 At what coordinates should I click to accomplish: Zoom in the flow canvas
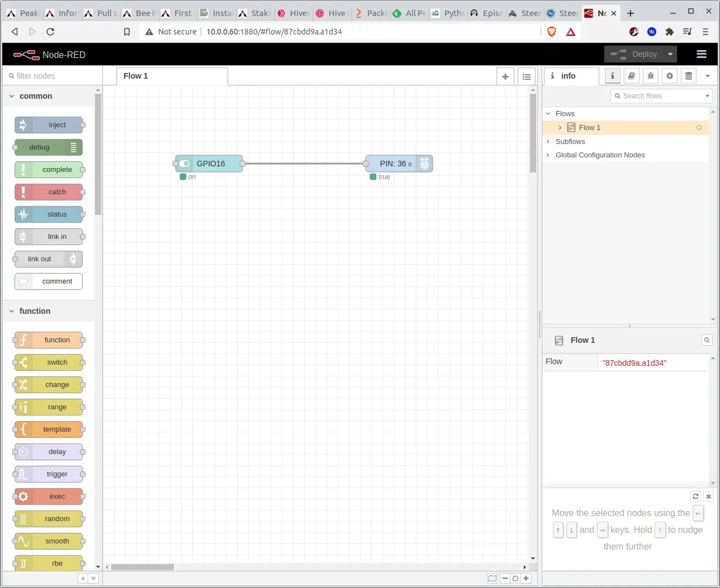point(526,578)
